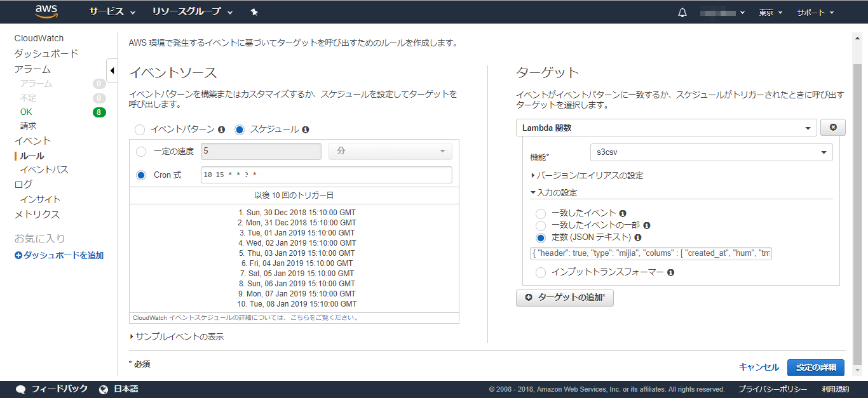
Task: Remove the Lambda target with the X icon
Action: coord(832,127)
